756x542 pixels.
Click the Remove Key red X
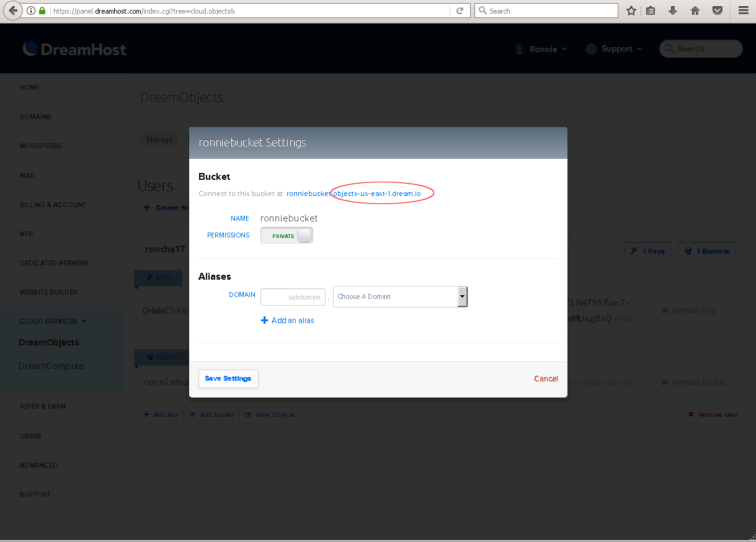point(665,310)
